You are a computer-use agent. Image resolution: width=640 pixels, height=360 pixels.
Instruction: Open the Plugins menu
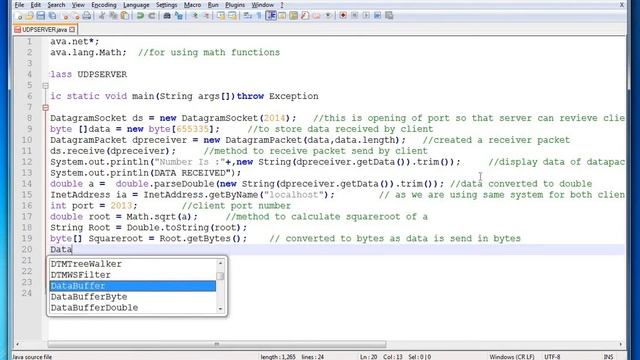[235, 5]
